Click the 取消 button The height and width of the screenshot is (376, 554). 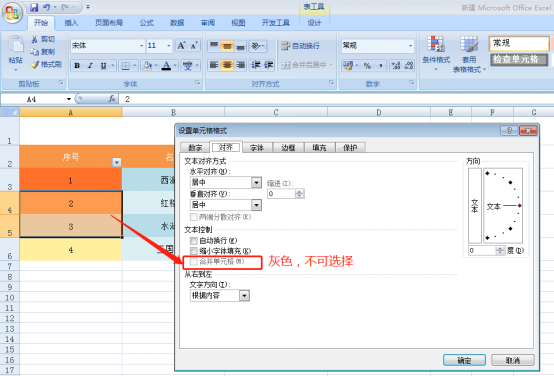pyautogui.click(x=513, y=360)
